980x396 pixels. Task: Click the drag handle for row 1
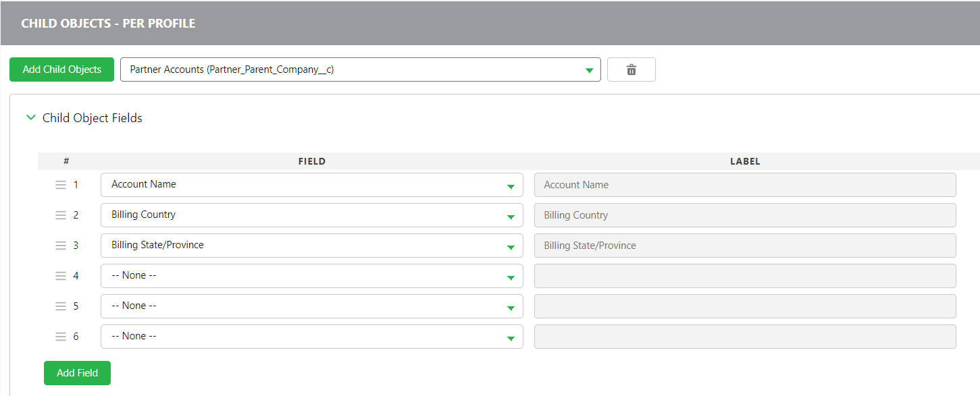61,184
